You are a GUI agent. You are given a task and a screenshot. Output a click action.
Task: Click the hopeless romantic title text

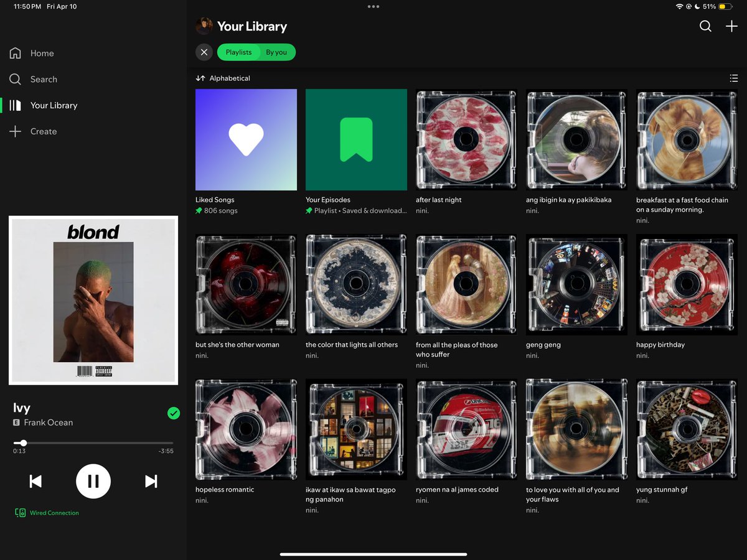(x=225, y=490)
